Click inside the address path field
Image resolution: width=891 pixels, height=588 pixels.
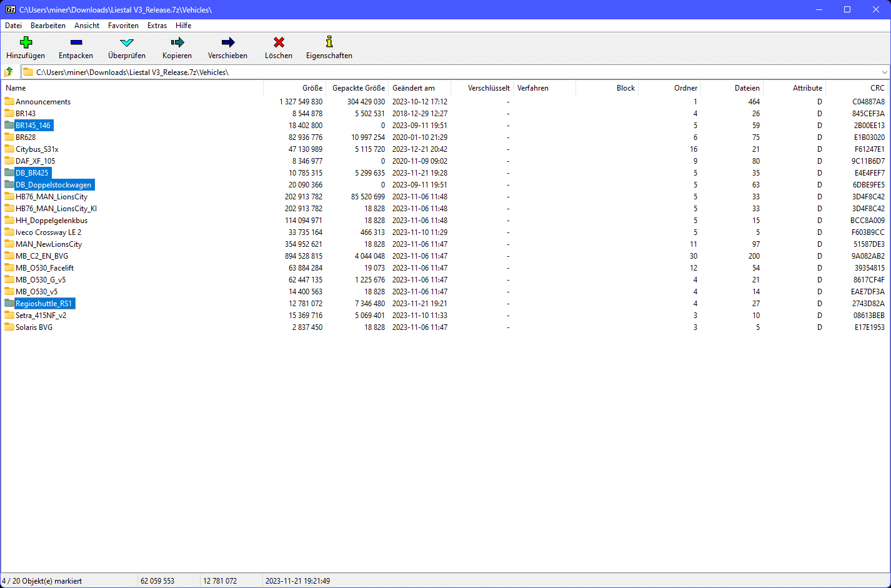click(437, 72)
